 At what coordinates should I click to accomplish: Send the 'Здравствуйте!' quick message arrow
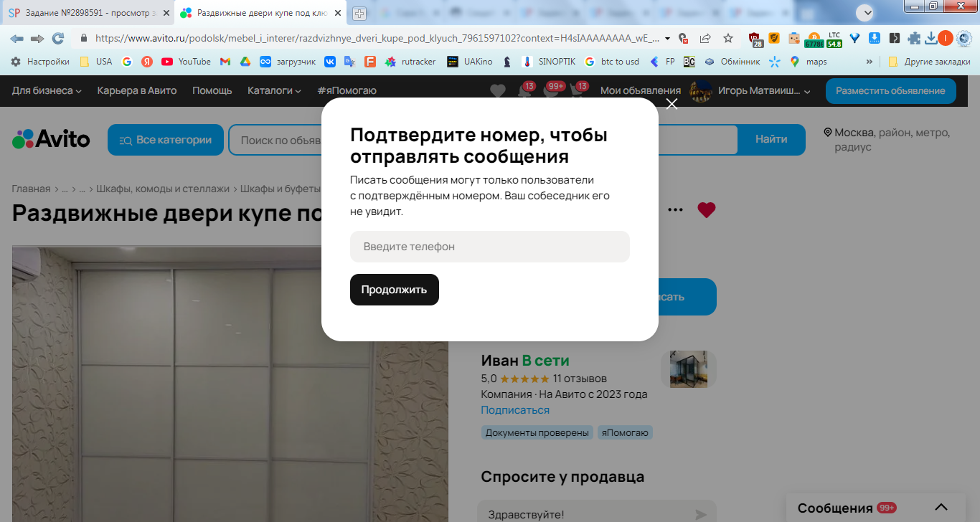[x=701, y=515]
